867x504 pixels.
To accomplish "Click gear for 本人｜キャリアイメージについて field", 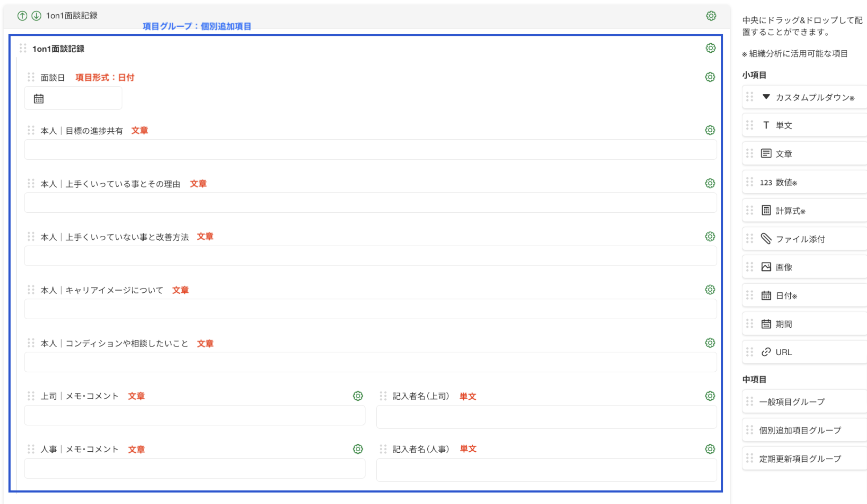I will [x=710, y=290].
